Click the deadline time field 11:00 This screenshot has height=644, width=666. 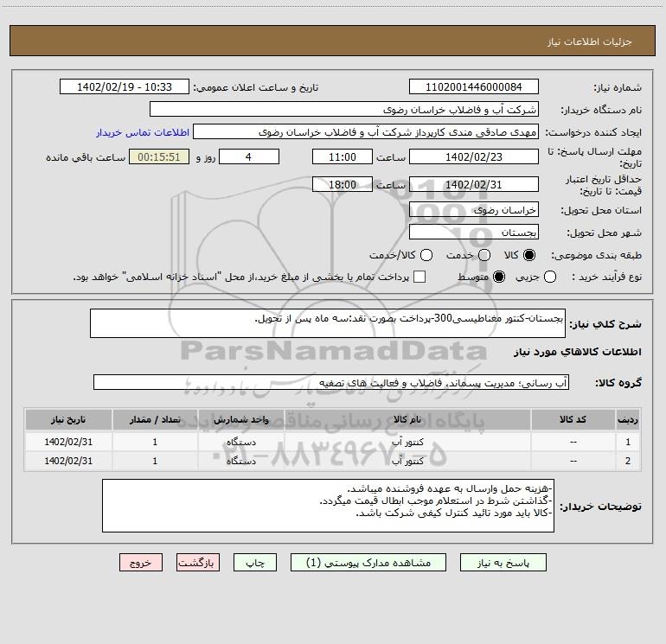pyautogui.click(x=343, y=156)
